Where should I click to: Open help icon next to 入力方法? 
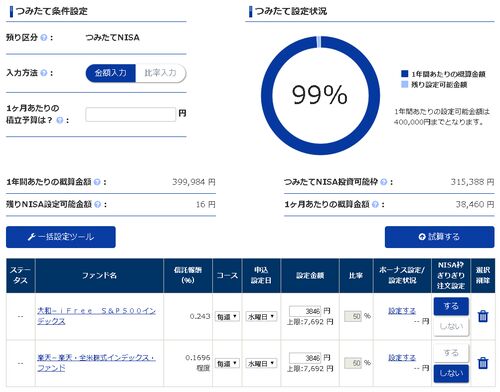44,73
